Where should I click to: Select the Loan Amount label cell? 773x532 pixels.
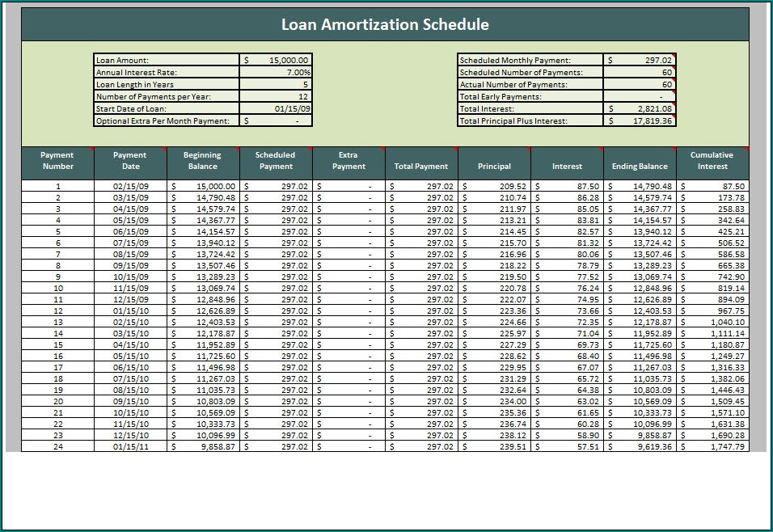167,60
